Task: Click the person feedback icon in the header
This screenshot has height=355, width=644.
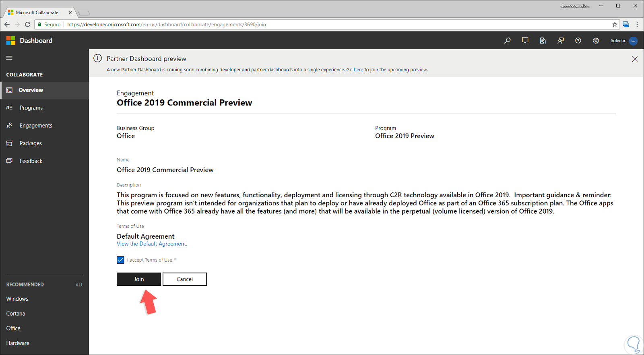Action: [x=561, y=41]
